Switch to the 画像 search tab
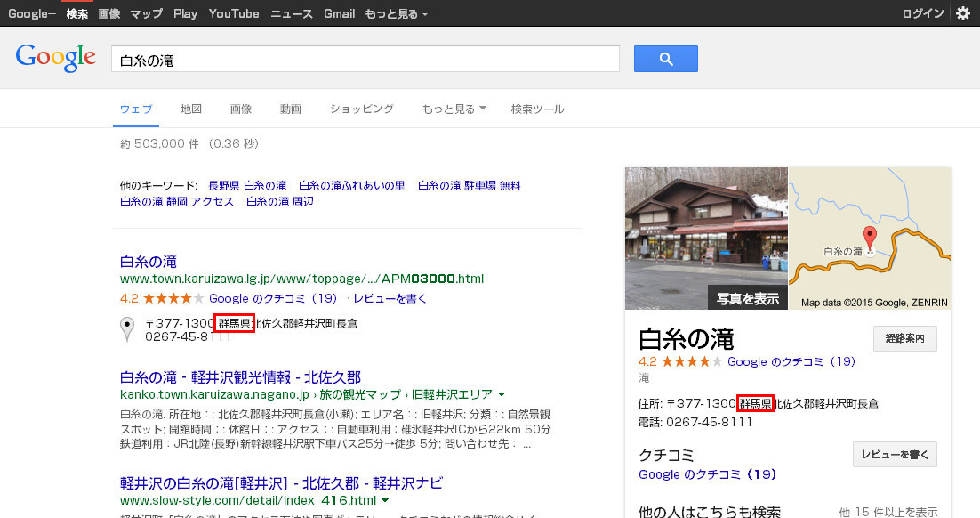The image size is (980, 518). (x=241, y=109)
